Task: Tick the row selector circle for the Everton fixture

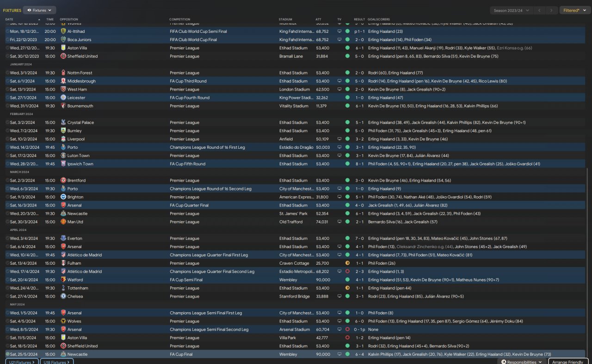Action: coord(7,239)
